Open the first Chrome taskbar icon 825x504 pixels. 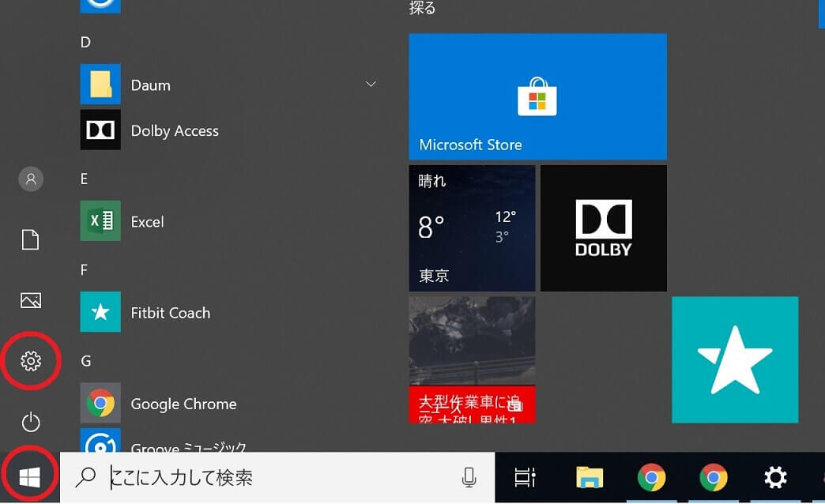coord(651,478)
